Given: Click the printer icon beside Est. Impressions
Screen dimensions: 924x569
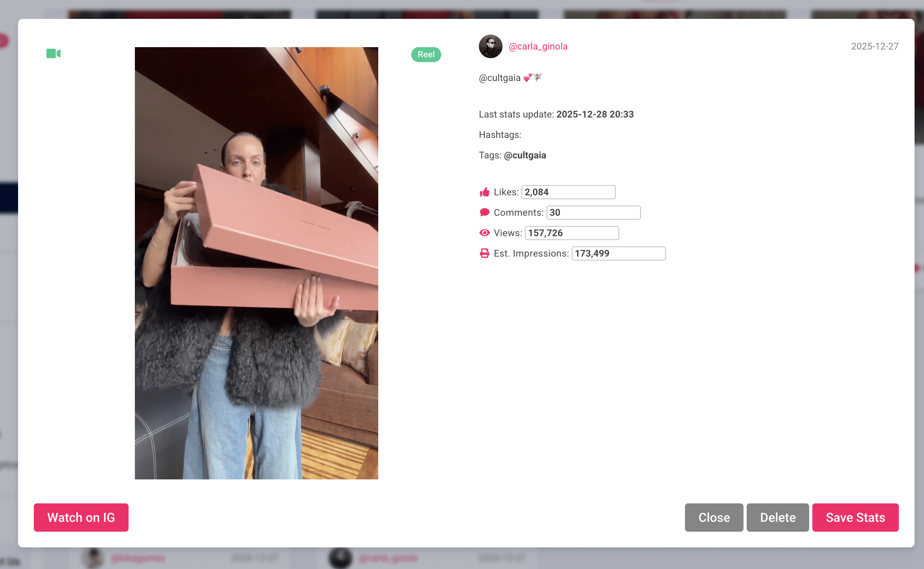Looking at the screenshot, I should pyautogui.click(x=485, y=253).
